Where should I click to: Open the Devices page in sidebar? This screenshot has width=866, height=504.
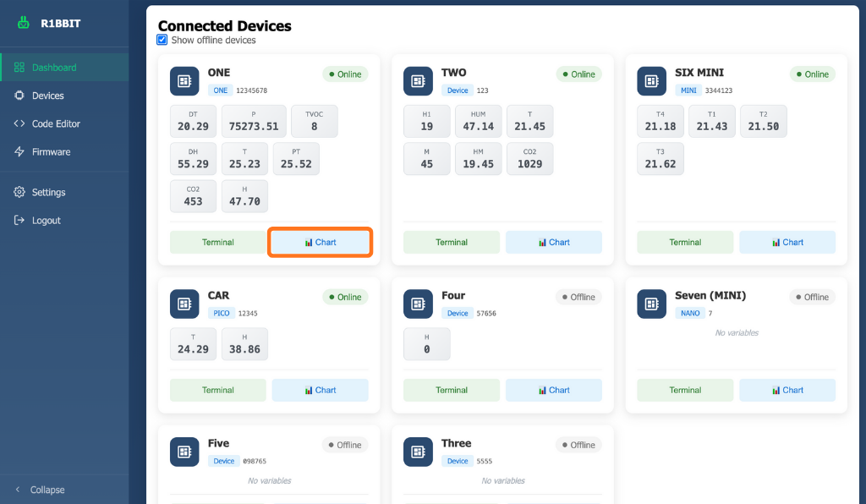tap(47, 96)
